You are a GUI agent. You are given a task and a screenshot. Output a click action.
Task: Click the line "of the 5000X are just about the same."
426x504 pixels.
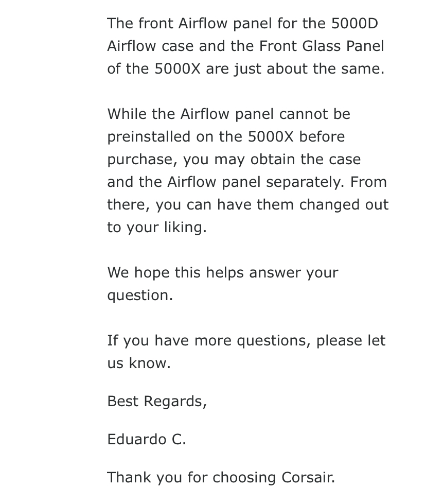click(x=246, y=68)
